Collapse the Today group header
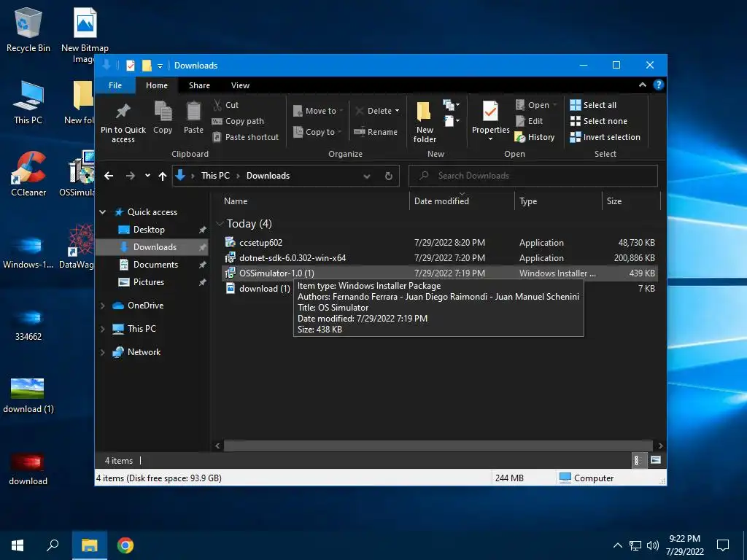 pyautogui.click(x=220, y=223)
